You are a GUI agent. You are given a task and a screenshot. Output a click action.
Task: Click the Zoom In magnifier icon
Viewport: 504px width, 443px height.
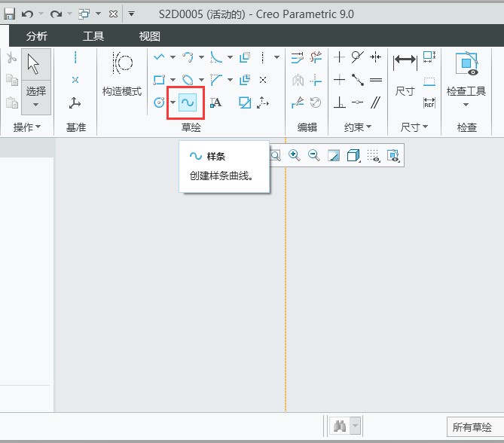(294, 155)
